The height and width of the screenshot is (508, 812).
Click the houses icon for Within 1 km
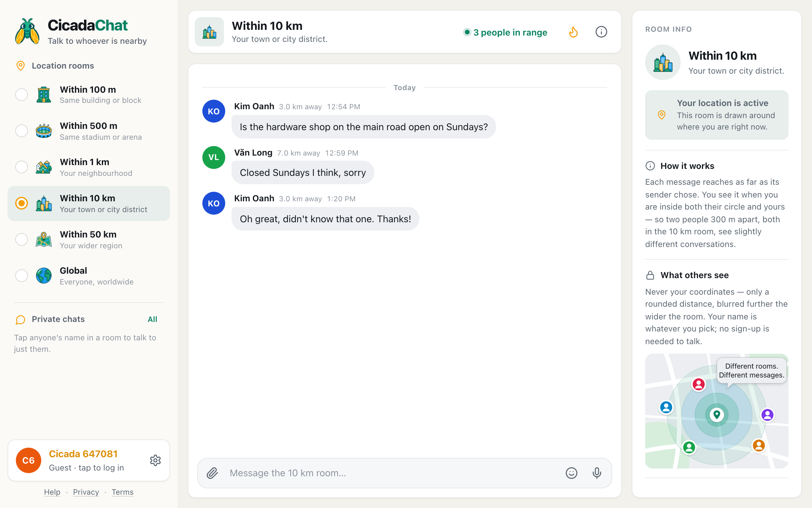coord(44,167)
